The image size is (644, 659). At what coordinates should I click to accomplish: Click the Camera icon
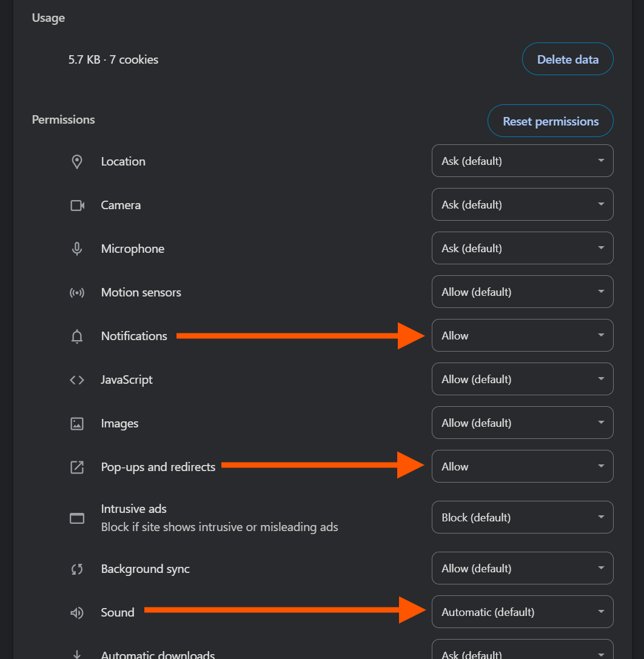[x=77, y=206]
